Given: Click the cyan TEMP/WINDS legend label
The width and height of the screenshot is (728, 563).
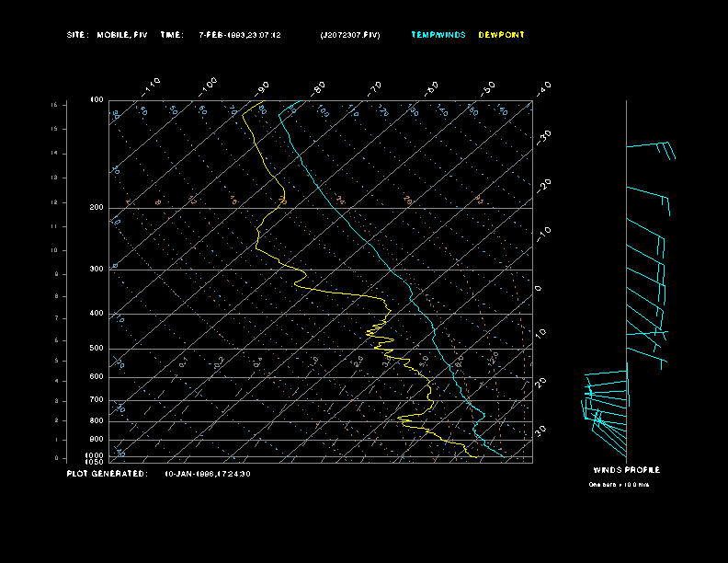Looking at the screenshot, I should [x=438, y=35].
